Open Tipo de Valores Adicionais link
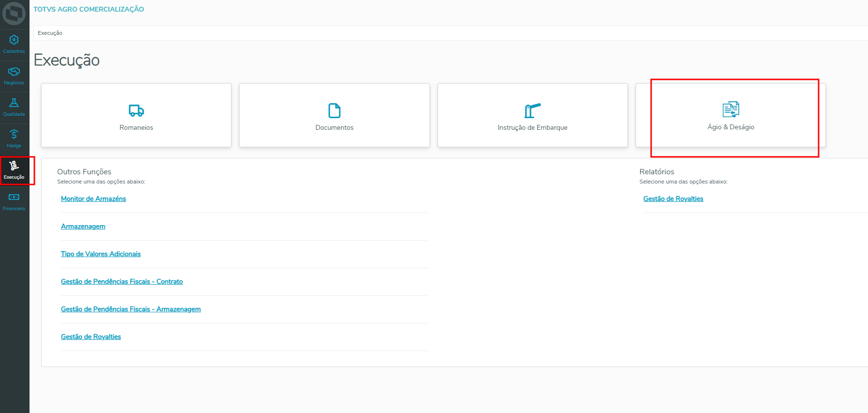This screenshot has width=868, height=413. click(101, 254)
